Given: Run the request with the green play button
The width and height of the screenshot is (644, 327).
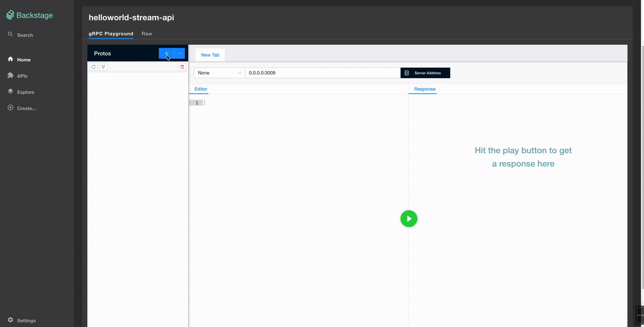Looking at the screenshot, I should pyautogui.click(x=409, y=219).
